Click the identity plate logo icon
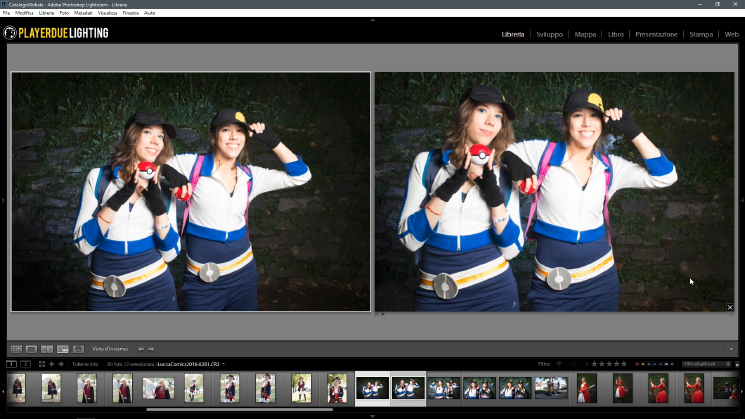Viewport: 745px width, 419px height. pyautogui.click(x=10, y=33)
